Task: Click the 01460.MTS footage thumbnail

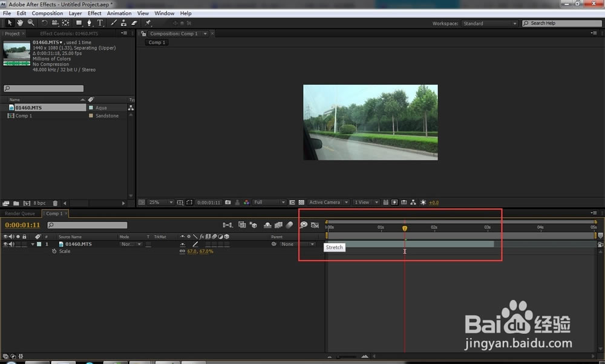Action: coord(16,51)
